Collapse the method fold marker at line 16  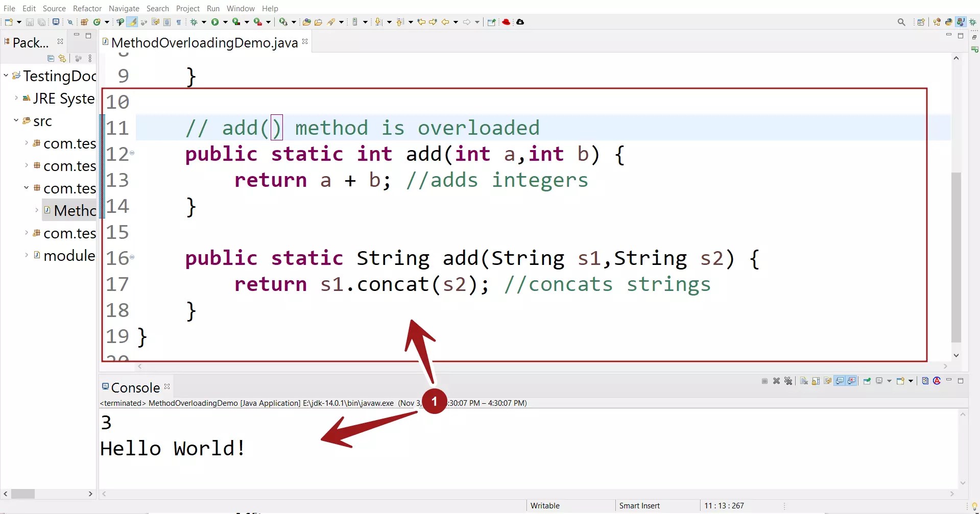(x=132, y=257)
